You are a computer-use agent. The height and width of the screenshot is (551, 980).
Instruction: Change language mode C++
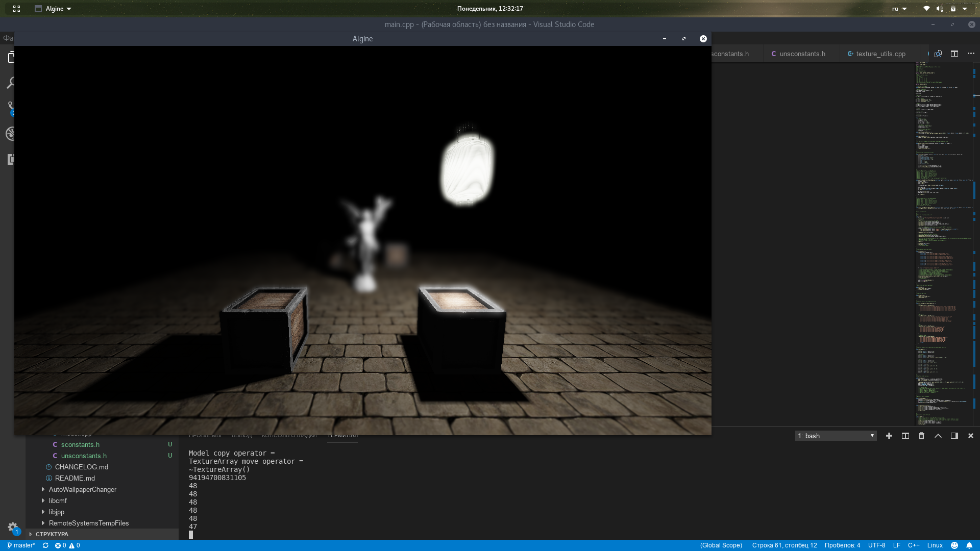[x=913, y=545]
